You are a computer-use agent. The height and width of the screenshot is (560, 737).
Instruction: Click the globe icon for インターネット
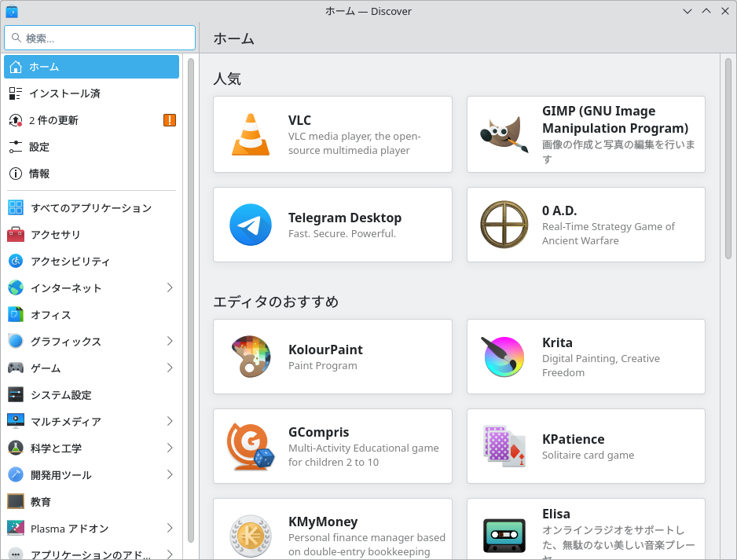tap(16, 287)
